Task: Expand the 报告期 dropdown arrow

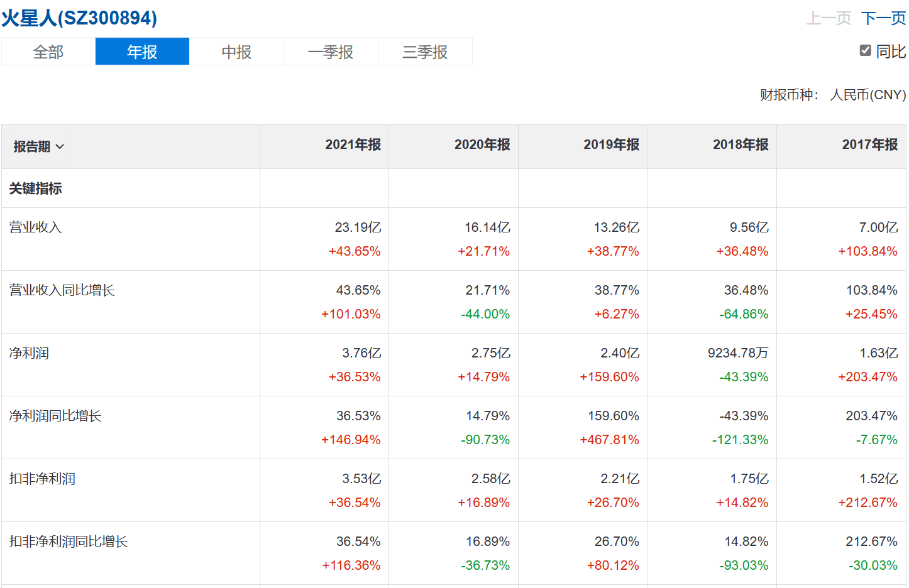Action: 60,147
